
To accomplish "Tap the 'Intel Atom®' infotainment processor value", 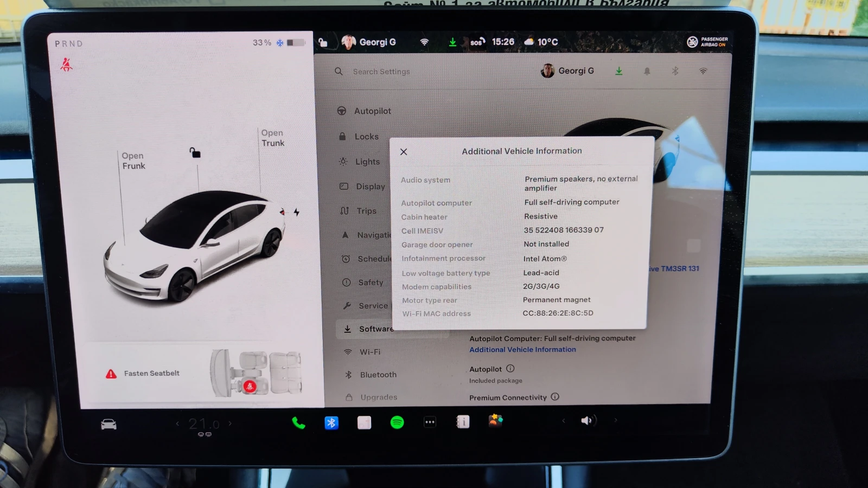I will coord(545,259).
